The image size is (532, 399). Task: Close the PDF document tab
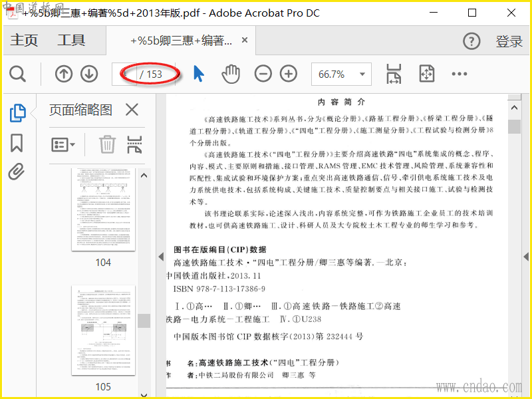pos(245,40)
